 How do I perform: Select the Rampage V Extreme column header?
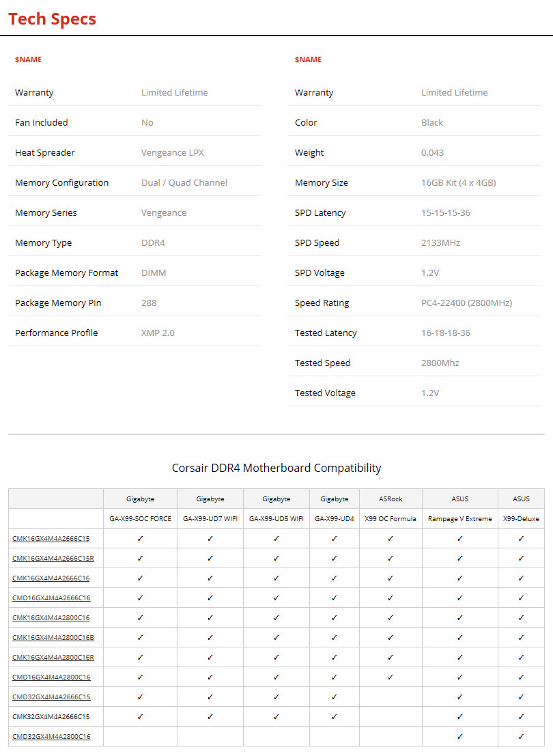point(459,518)
